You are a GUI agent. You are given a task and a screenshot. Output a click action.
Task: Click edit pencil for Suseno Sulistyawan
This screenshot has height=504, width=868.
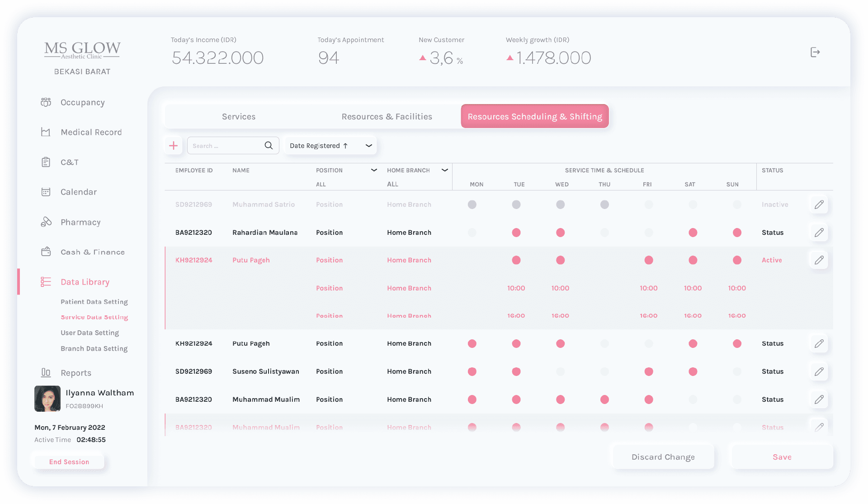(819, 371)
